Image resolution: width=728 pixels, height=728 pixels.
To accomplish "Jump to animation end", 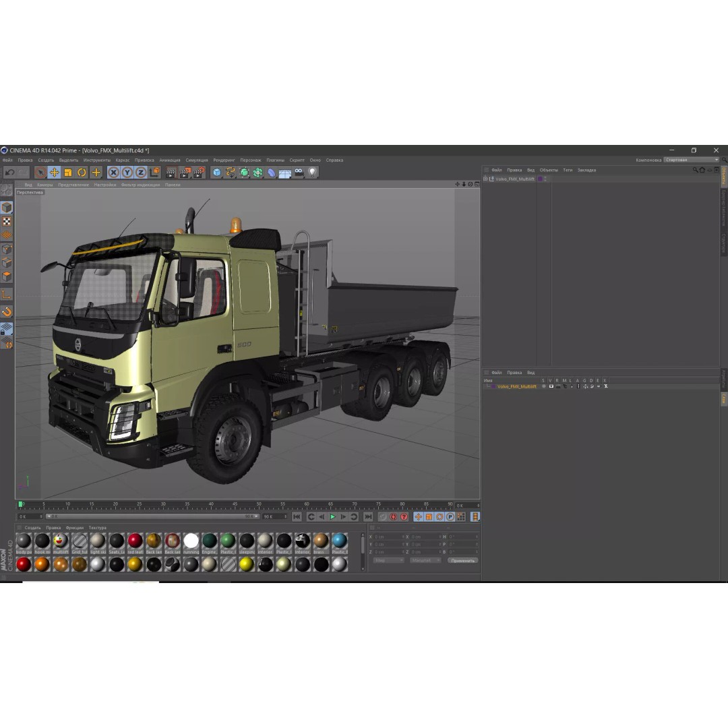I will point(368,517).
